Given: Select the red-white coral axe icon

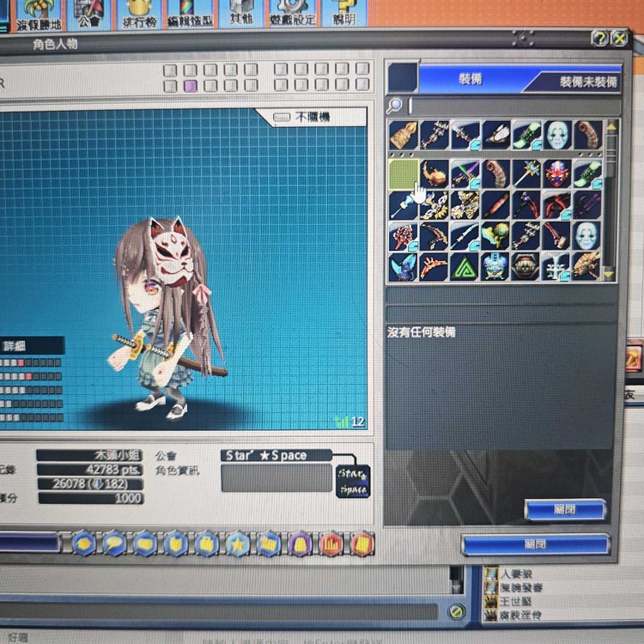Looking at the screenshot, I should (403, 237).
